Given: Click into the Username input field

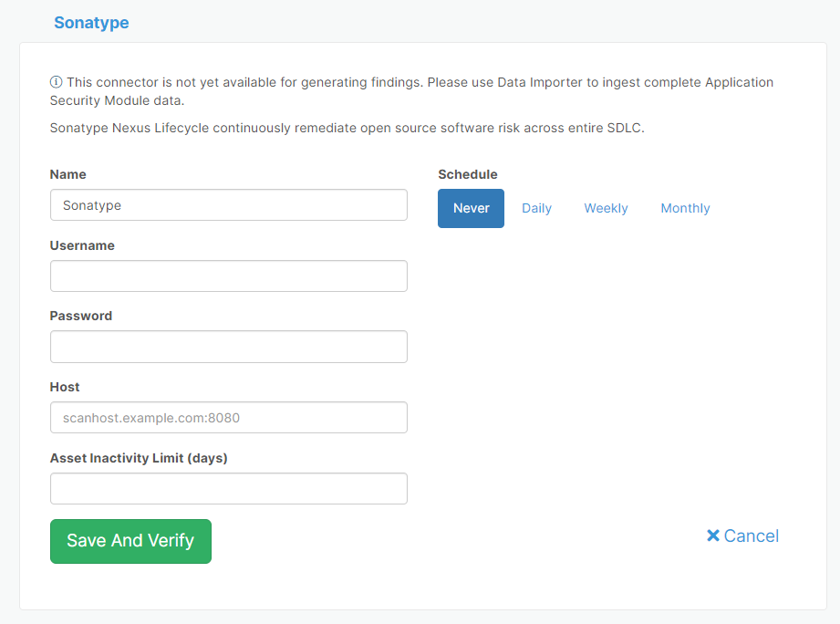Looking at the screenshot, I should click(x=228, y=276).
